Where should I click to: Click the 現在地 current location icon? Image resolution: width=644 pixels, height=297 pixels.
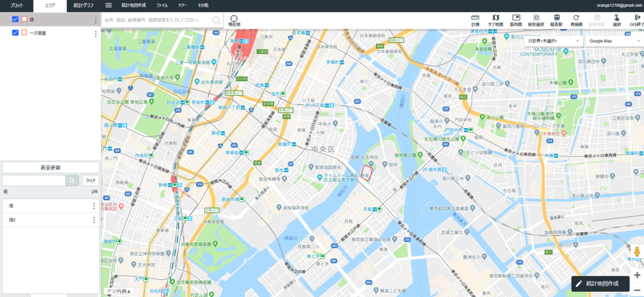point(234,21)
